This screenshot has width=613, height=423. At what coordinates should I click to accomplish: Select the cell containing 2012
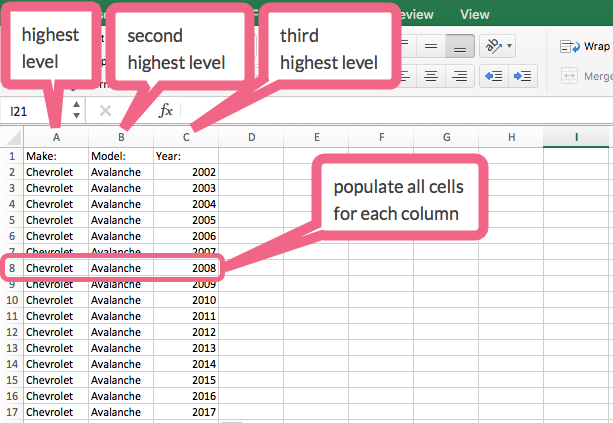coord(186,332)
